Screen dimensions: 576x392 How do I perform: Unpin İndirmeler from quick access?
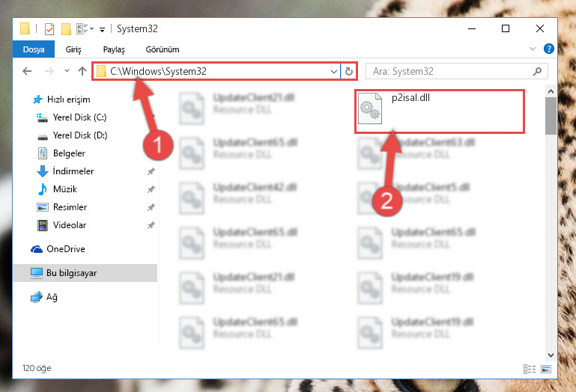point(151,171)
